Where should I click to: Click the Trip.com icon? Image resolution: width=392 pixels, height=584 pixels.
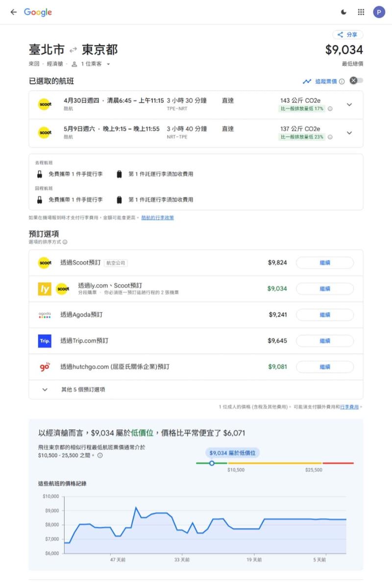point(45,341)
